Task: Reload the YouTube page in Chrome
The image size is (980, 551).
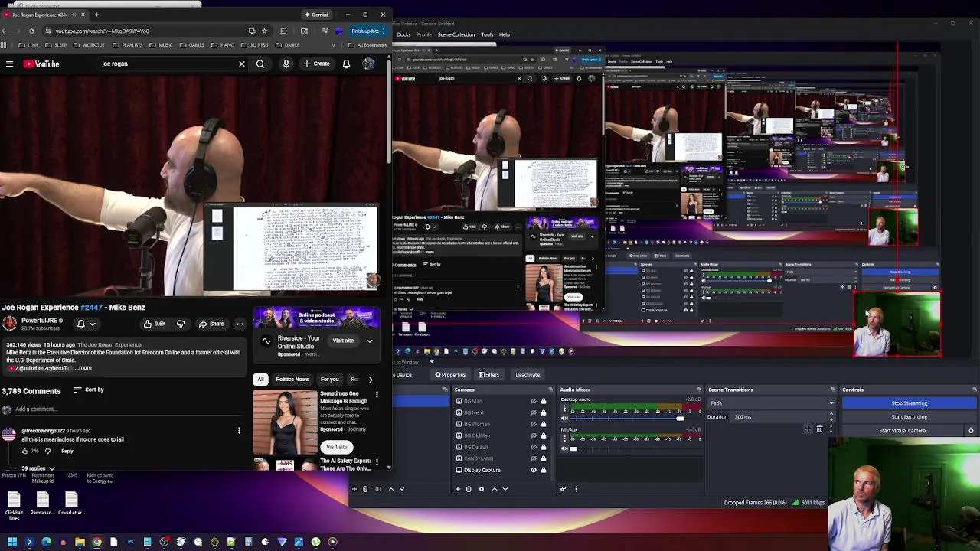Action: tap(31, 31)
